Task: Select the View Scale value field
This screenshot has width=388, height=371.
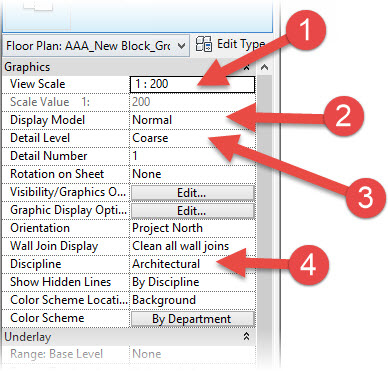Action: click(x=192, y=84)
